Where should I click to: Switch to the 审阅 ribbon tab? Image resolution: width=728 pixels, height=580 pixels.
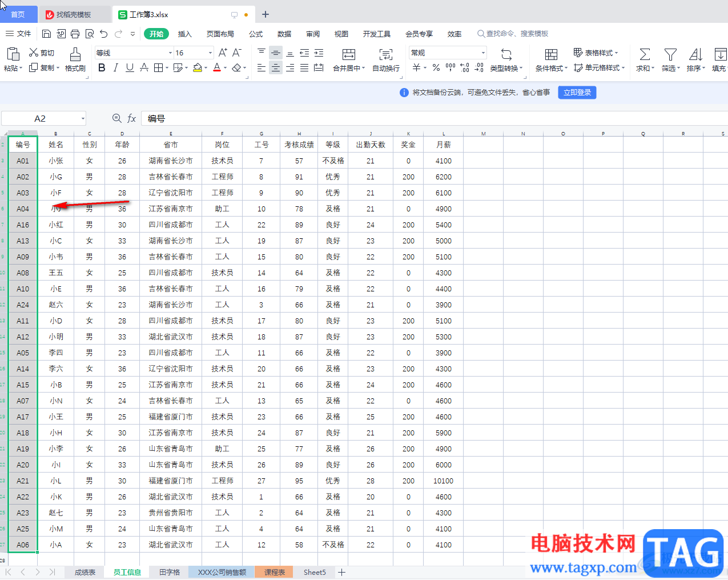tap(313, 34)
